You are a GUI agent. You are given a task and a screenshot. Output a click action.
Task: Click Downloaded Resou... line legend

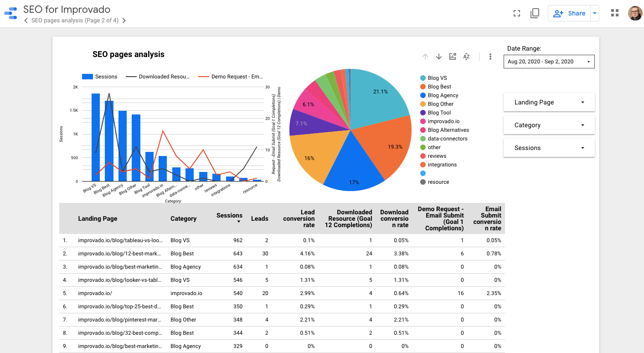(x=158, y=77)
